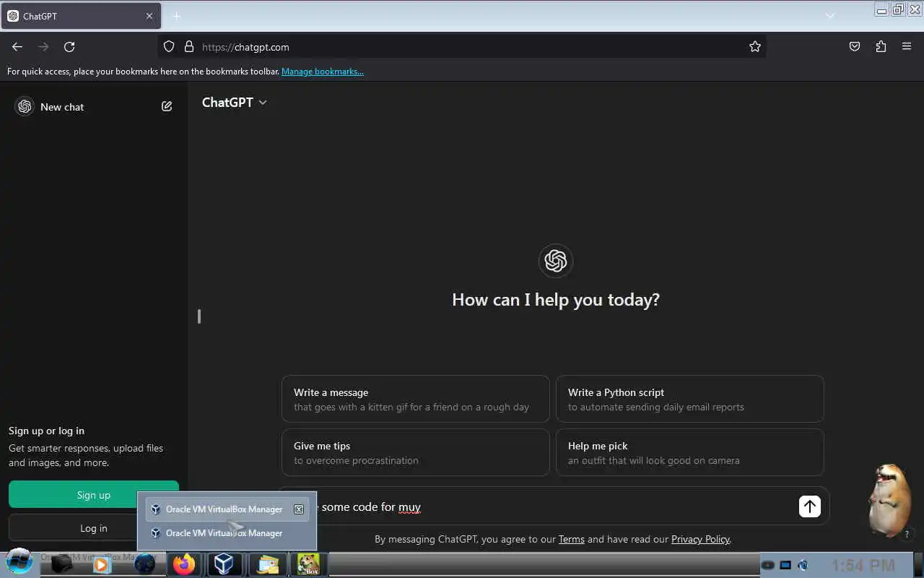Show site security info via the padlock icon

pos(189,47)
